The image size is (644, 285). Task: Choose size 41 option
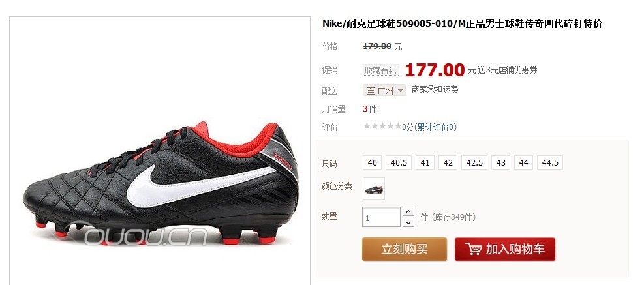[x=425, y=162]
